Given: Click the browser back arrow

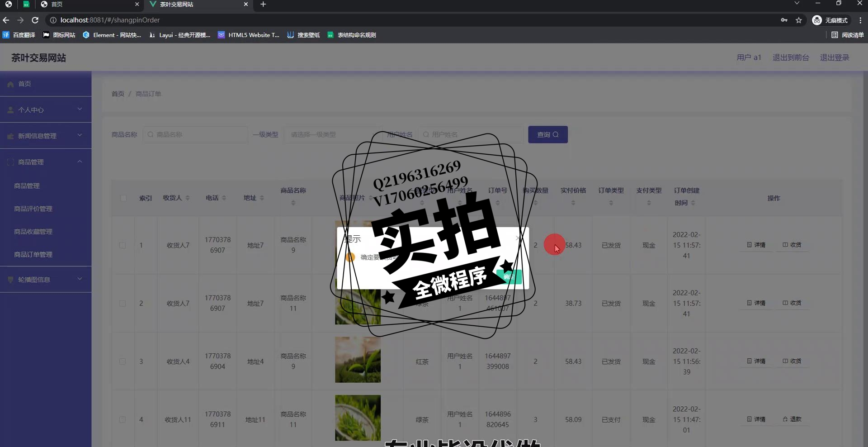Looking at the screenshot, I should tap(6, 20).
